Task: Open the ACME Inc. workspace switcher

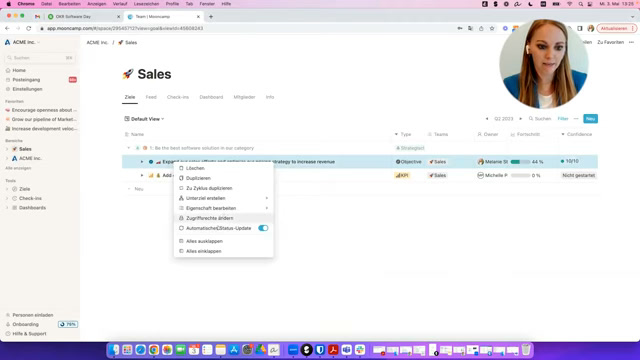Action: 22,42
